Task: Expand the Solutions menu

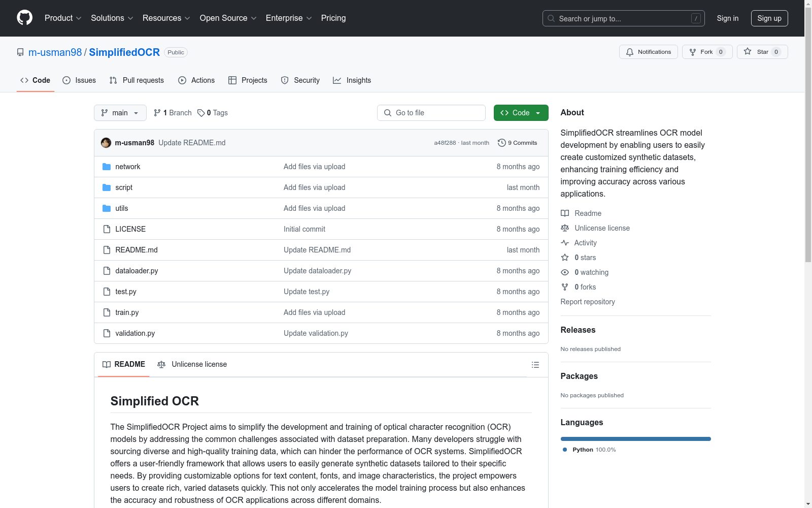Action: coord(112,18)
